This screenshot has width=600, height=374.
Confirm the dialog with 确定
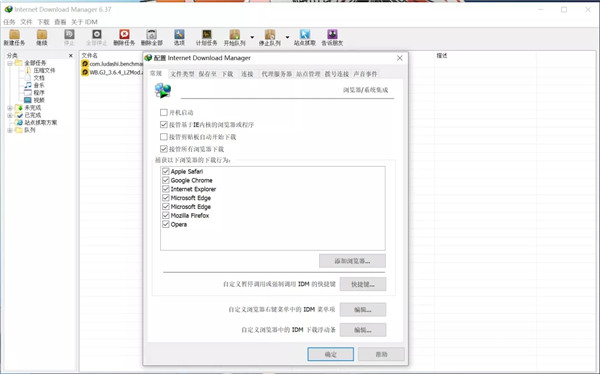331,354
